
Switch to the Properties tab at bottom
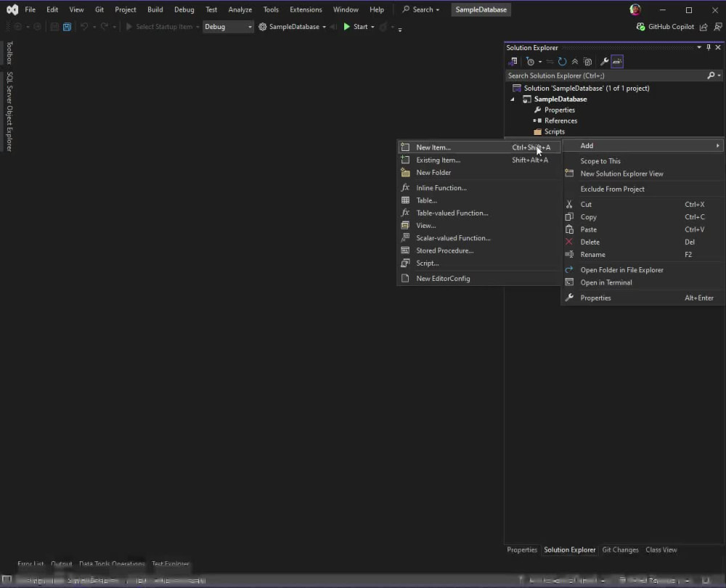[522, 550]
